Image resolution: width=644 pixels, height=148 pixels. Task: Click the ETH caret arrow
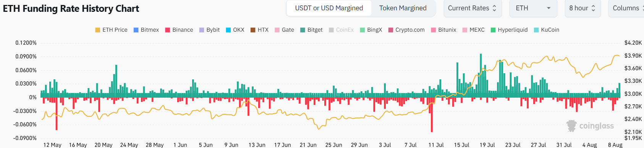(x=549, y=8)
